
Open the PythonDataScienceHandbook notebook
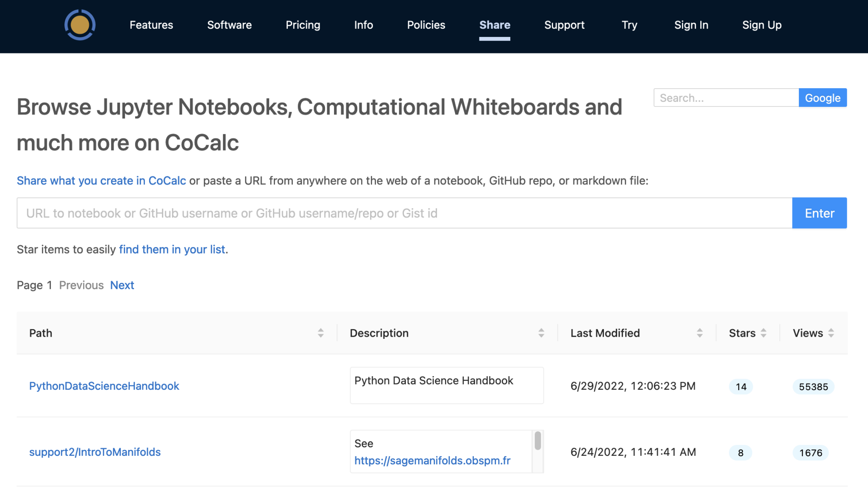(104, 386)
